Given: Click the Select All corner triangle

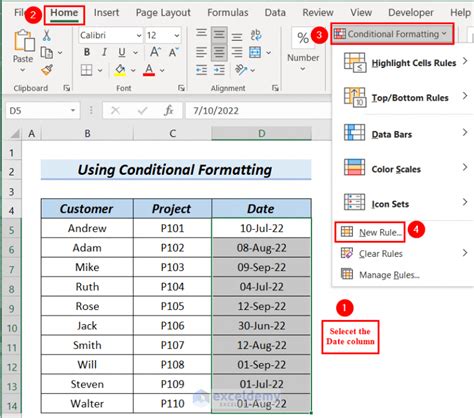Looking at the screenshot, I should (x=14, y=134).
